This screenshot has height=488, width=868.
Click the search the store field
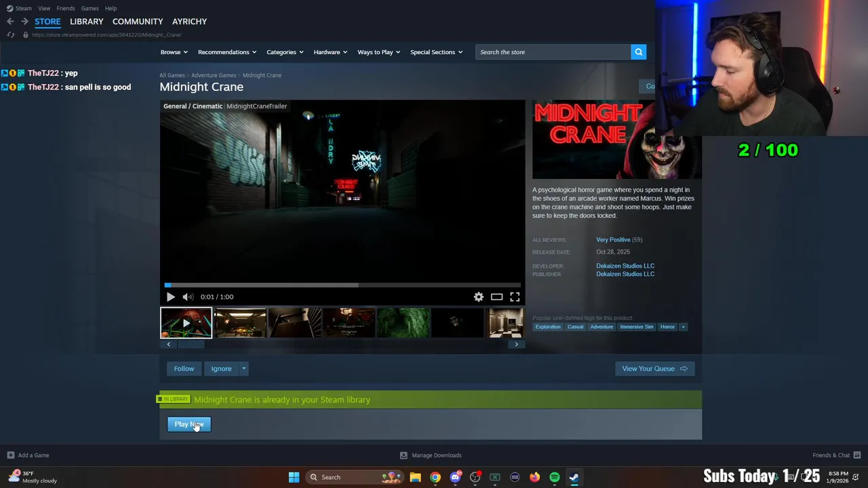coord(553,52)
